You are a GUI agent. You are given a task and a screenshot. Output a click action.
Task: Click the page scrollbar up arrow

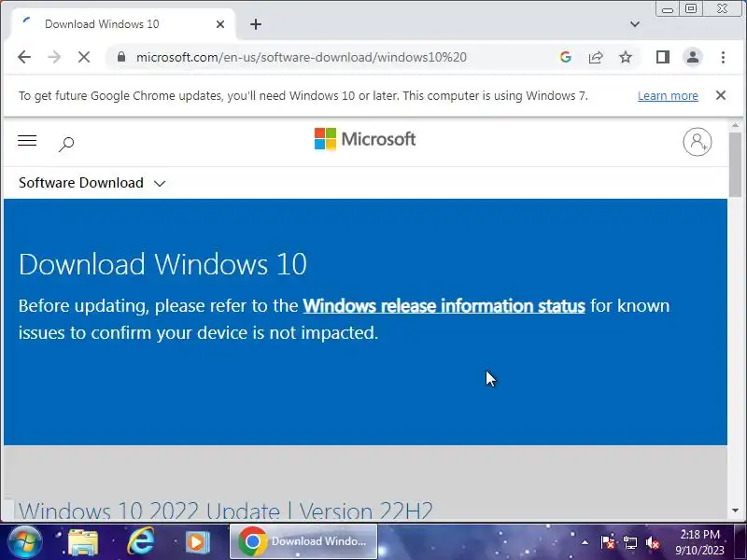[735, 125]
